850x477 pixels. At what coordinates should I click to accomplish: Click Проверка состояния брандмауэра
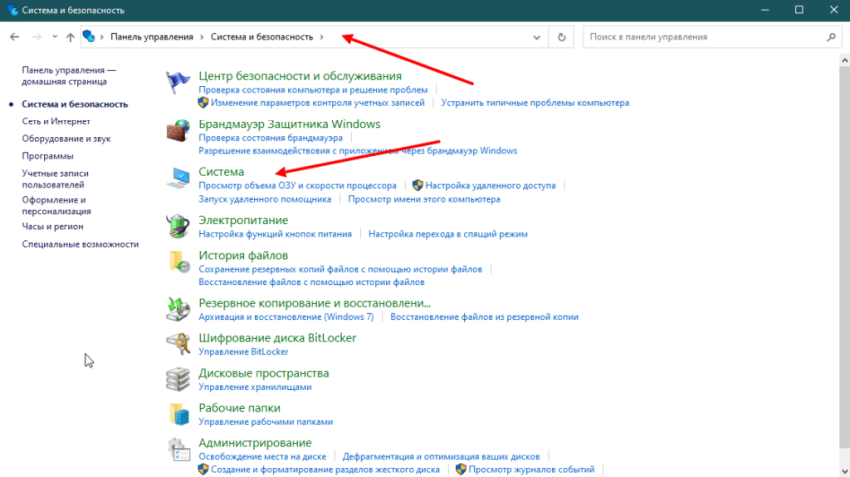coord(271,138)
